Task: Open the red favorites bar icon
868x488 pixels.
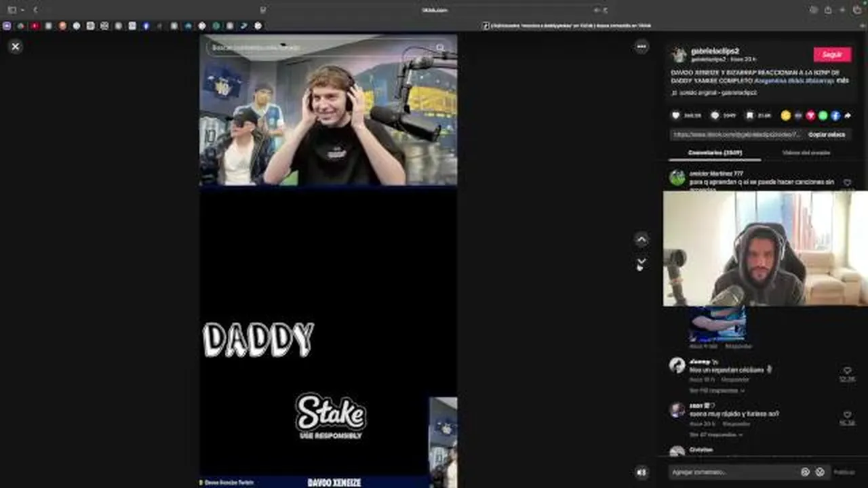Action: click(x=35, y=26)
